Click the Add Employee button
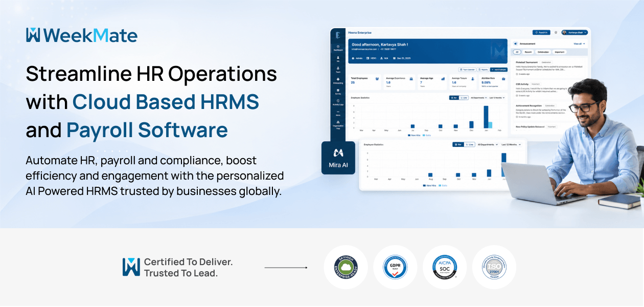 (x=499, y=70)
